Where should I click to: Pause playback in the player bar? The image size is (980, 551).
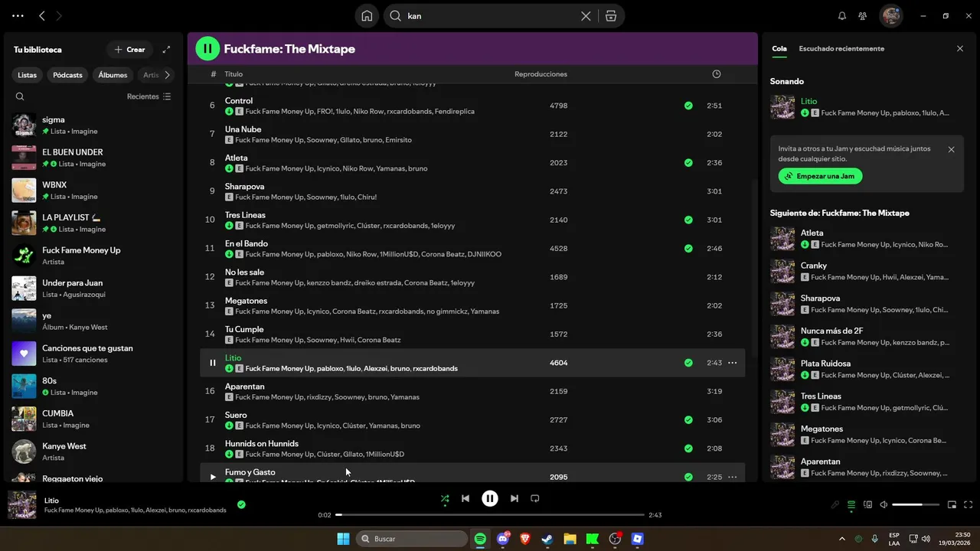(x=490, y=498)
